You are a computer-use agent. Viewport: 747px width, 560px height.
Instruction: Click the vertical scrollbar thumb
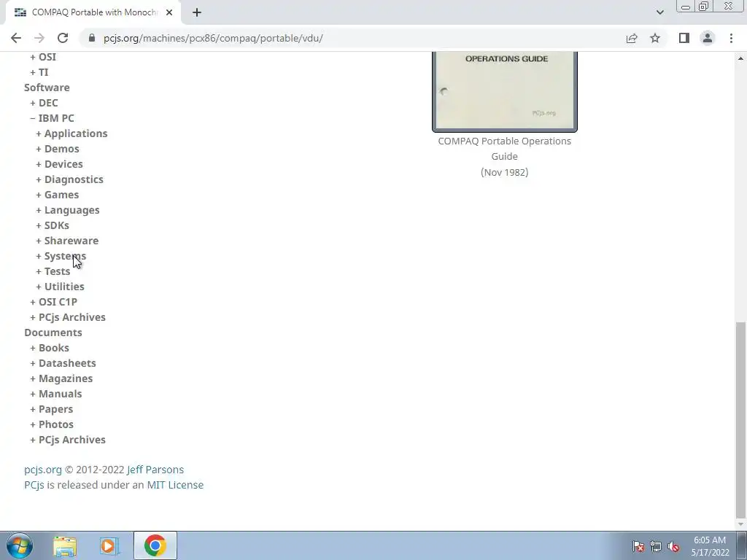740,419
